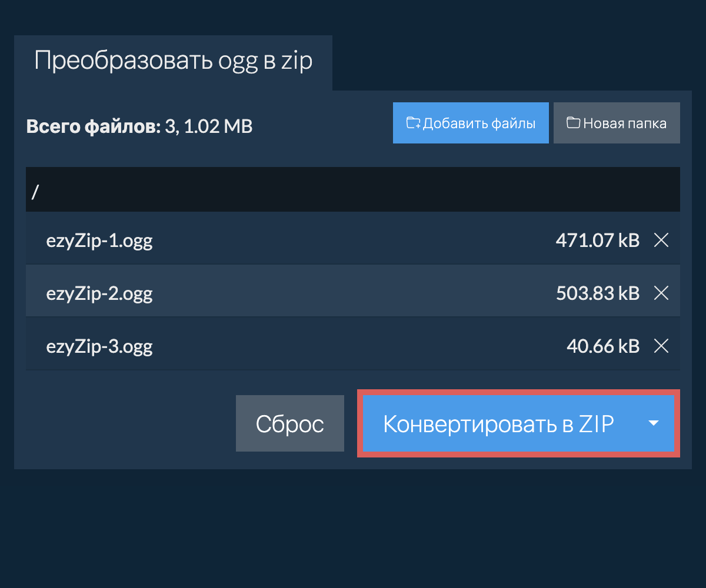
Task: Click the ezyZip-2.ogg file name
Action: (99, 293)
